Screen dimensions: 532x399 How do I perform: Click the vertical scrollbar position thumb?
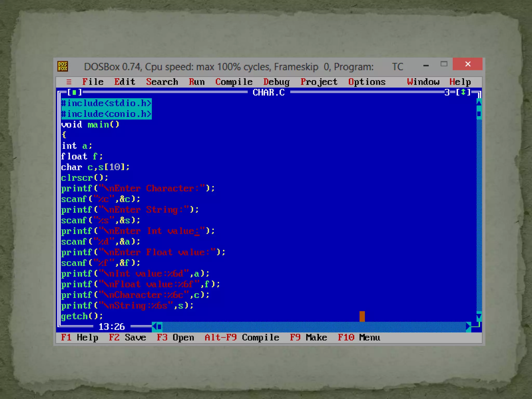tap(479, 114)
